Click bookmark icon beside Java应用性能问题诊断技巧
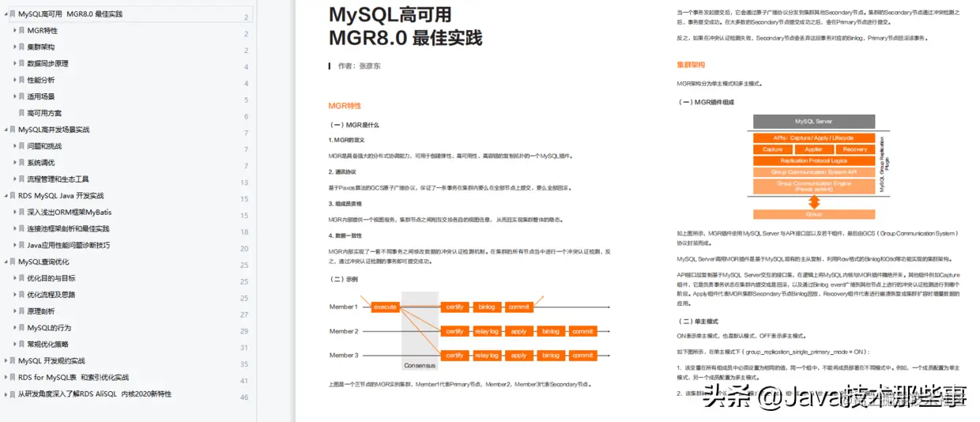980x422 pixels. tap(22, 246)
